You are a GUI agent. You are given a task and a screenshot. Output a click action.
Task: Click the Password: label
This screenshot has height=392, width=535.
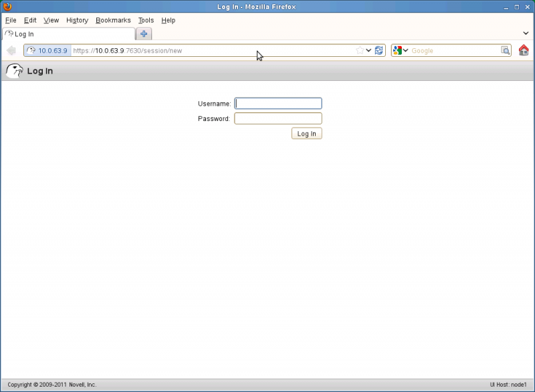[214, 118]
